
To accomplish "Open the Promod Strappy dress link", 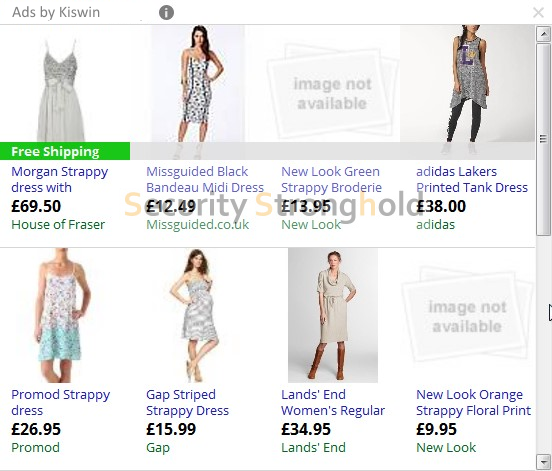I will (x=61, y=402).
